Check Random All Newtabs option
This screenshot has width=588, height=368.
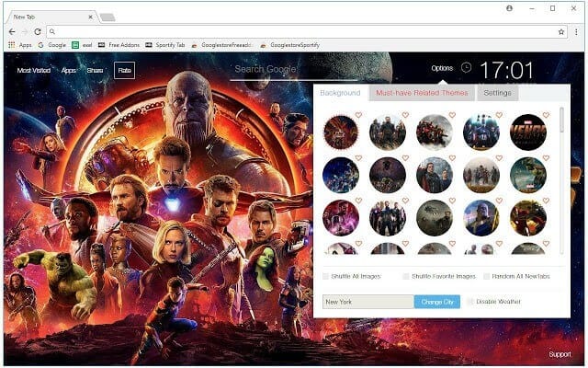pos(486,276)
